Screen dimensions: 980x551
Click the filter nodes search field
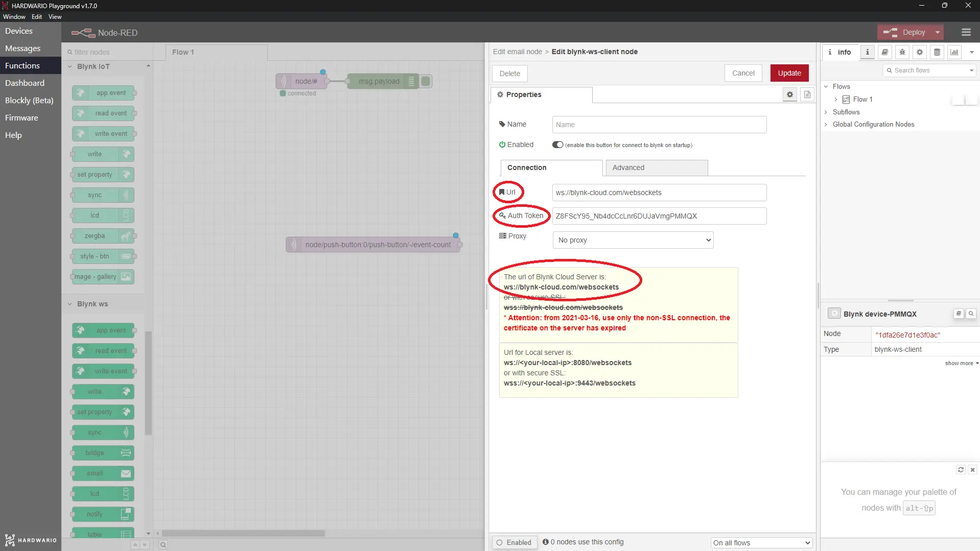[x=108, y=52]
